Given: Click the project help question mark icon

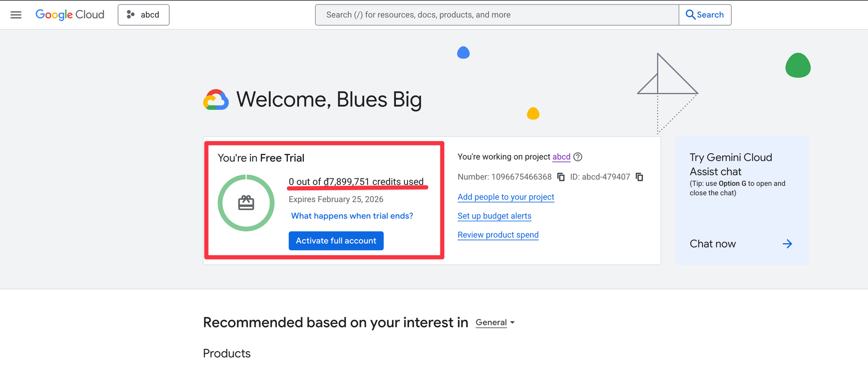Looking at the screenshot, I should [578, 157].
